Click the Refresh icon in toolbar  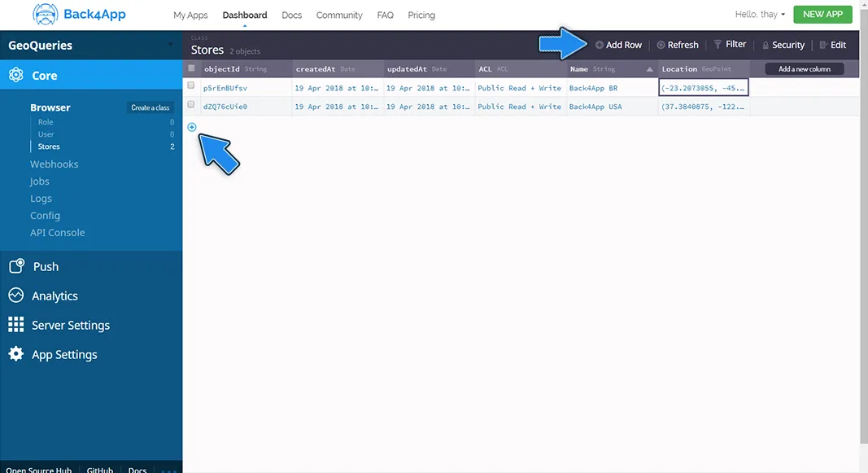(661, 45)
